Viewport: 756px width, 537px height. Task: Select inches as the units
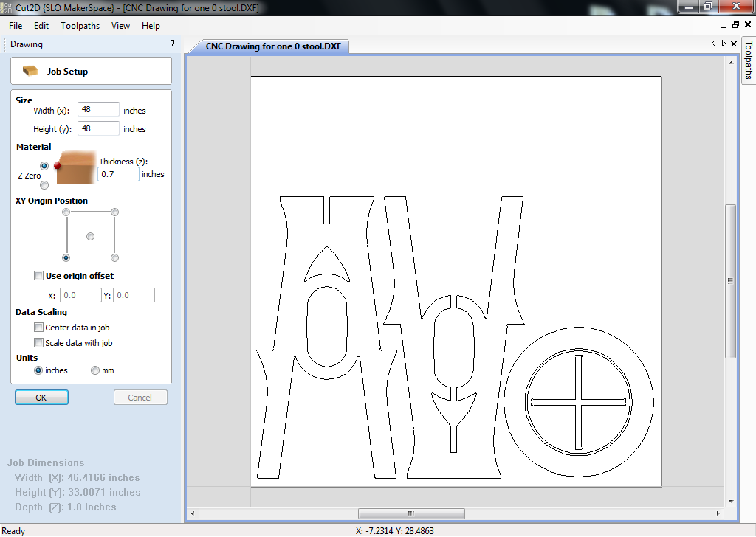(x=38, y=370)
